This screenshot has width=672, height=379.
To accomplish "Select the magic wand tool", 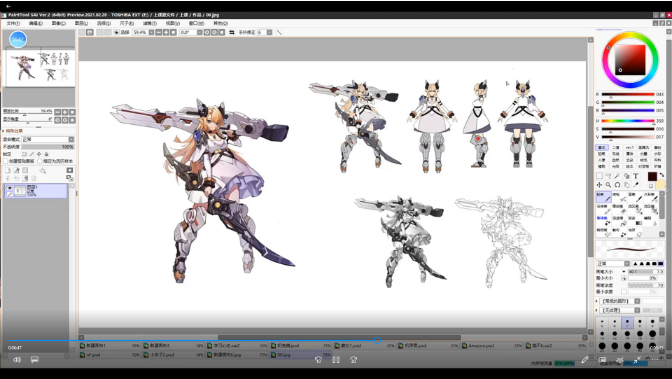I will click(x=617, y=176).
